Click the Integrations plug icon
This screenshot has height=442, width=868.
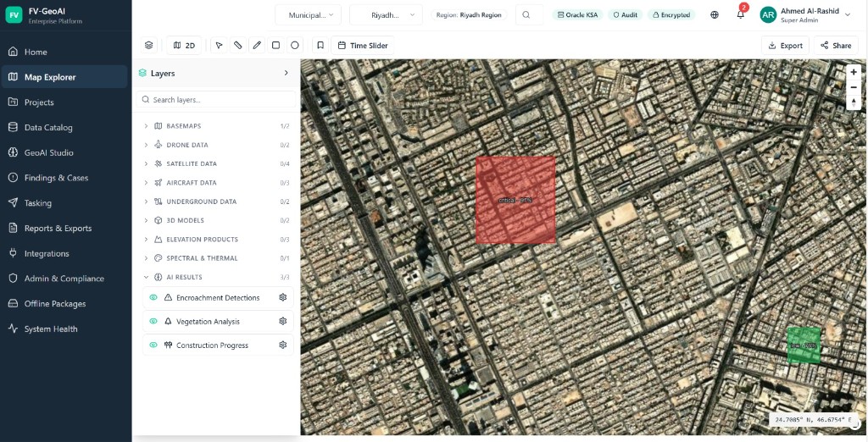click(x=14, y=253)
